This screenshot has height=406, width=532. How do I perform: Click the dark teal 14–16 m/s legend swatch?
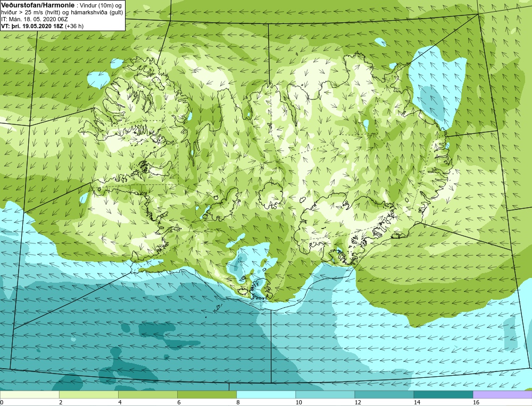443,394
